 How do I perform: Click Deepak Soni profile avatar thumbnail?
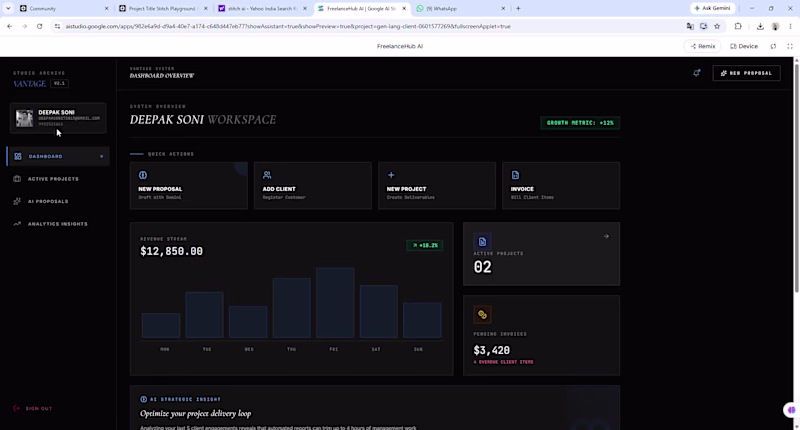24,118
